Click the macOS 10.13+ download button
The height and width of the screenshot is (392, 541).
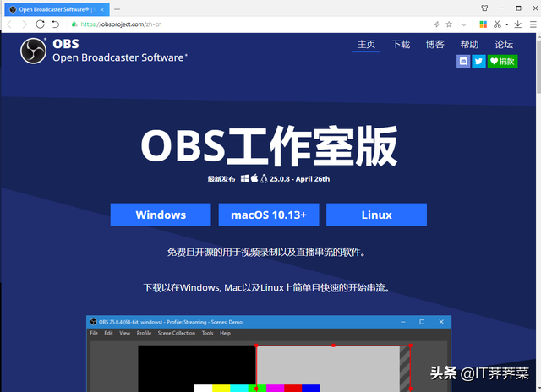[269, 215]
